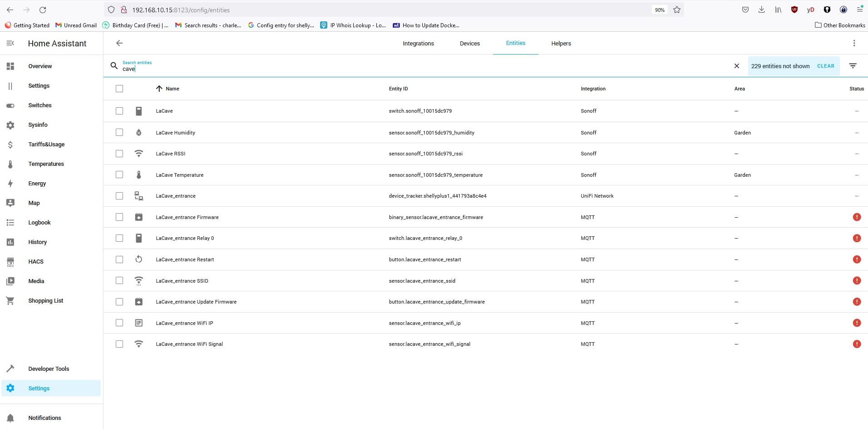The image size is (868, 429).
Task: Tick the LaCave RSSI row checkbox
Action: click(x=119, y=154)
